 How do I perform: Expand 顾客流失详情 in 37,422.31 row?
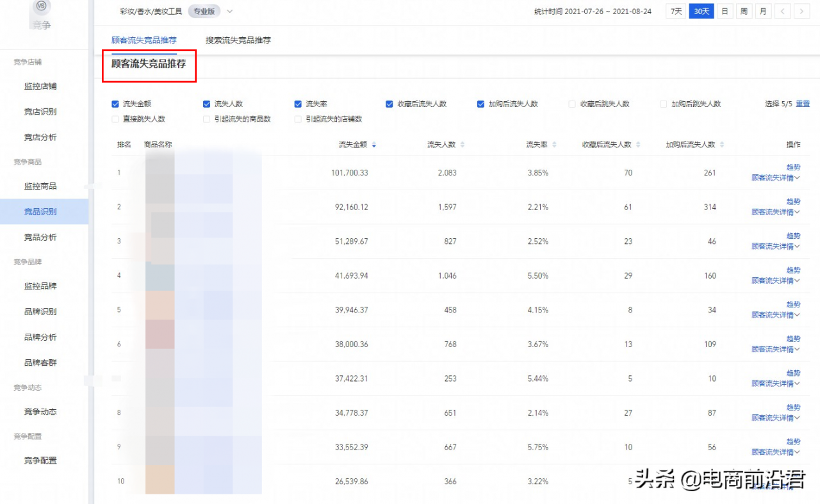coord(776,384)
